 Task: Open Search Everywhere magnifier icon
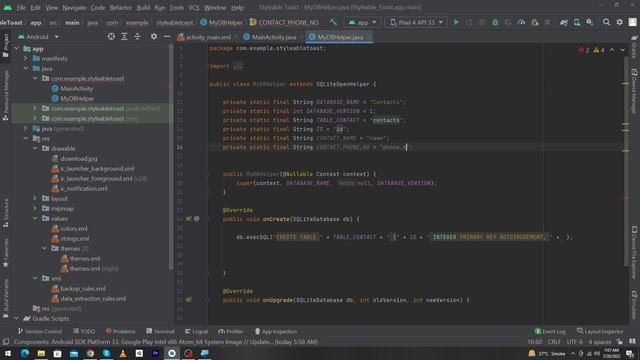coord(607,22)
